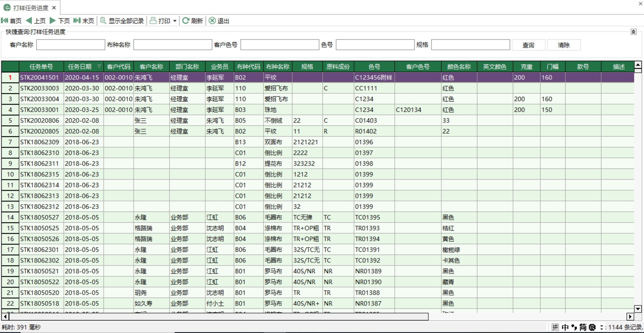The height and width of the screenshot is (333, 644).
Task: Select row number 22 header
Action: 10,303
